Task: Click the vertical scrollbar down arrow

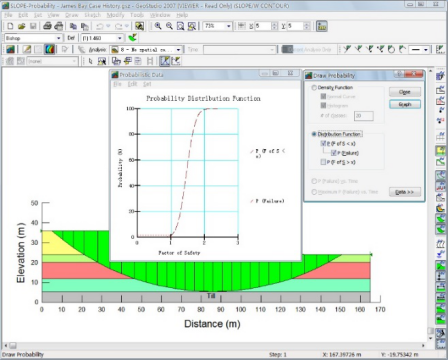Action: point(431,338)
